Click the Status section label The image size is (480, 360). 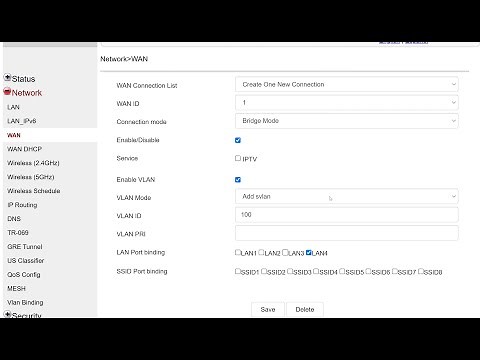pyautogui.click(x=23, y=79)
